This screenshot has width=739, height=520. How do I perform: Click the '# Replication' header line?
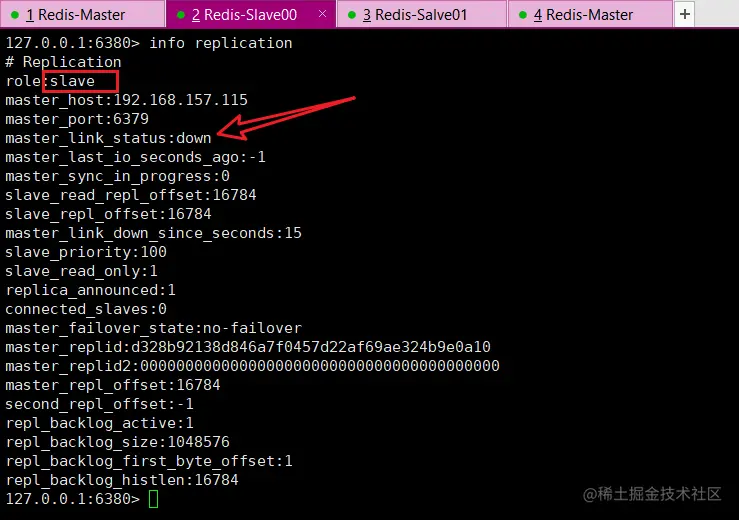[63, 62]
